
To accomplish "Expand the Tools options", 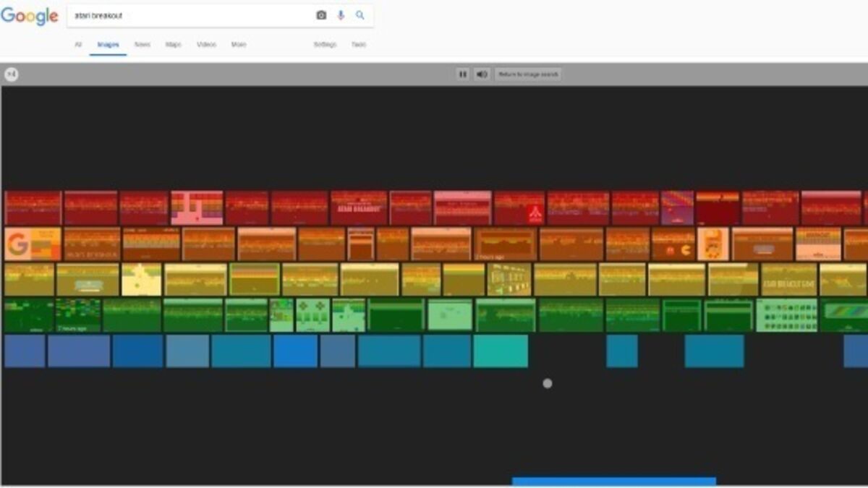I will tap(359, 45).
